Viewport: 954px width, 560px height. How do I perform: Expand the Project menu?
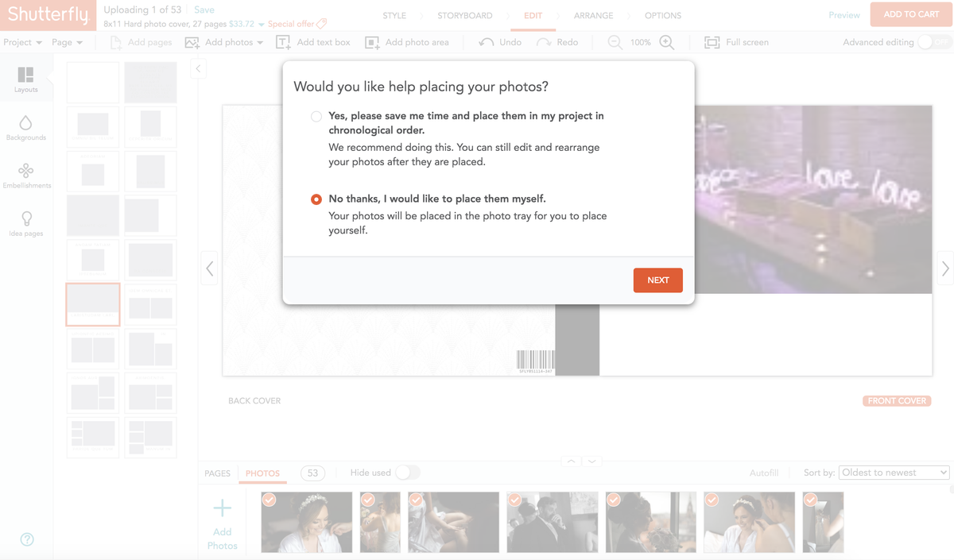(x=21, y=42)
